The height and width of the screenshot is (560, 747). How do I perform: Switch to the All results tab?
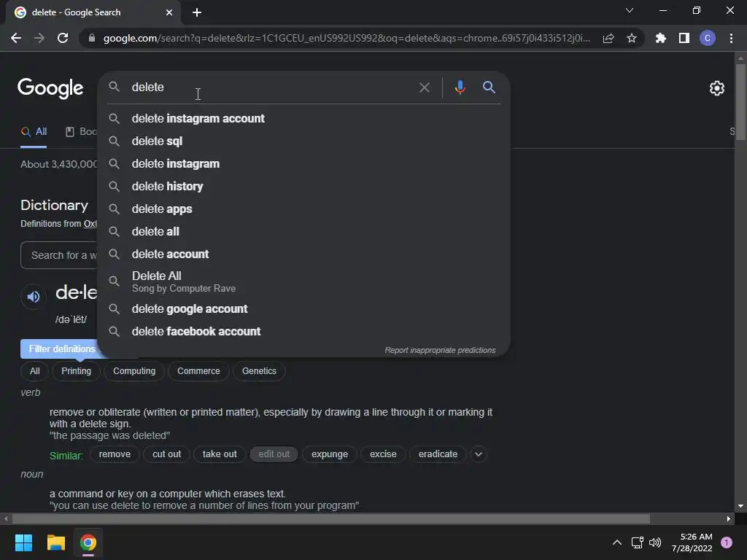click(34, 132)
